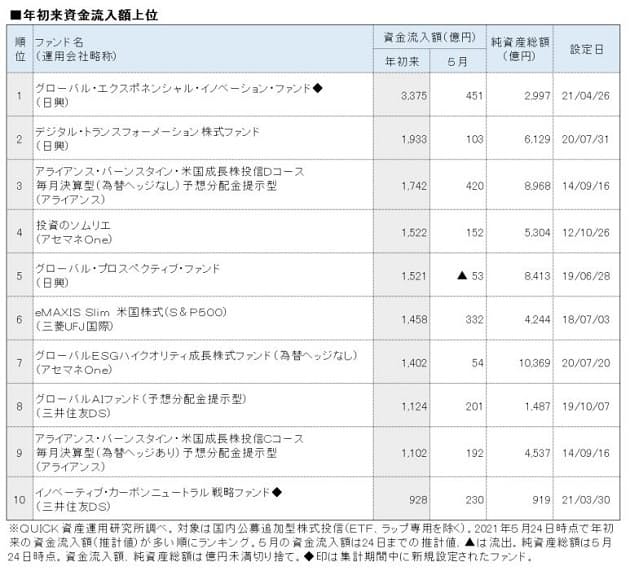Click May inflow value 192
This screenshot has width=630, height=584.
(474, 453)
